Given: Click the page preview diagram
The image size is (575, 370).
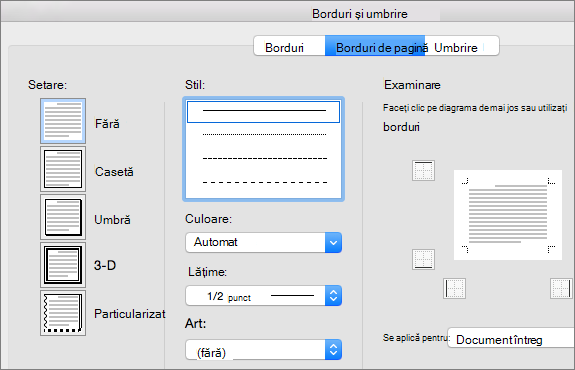Looking at the screenshot, I should coord(508,215).
